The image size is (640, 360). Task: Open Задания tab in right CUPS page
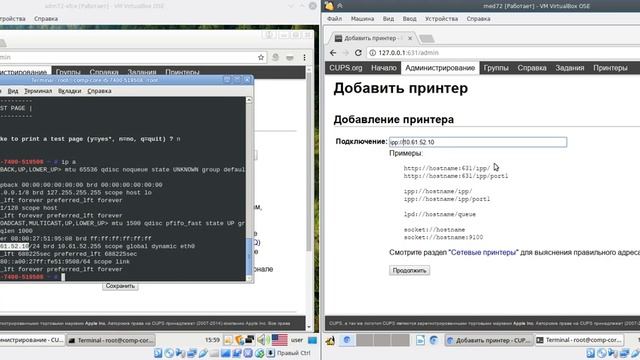click(569, 68)
